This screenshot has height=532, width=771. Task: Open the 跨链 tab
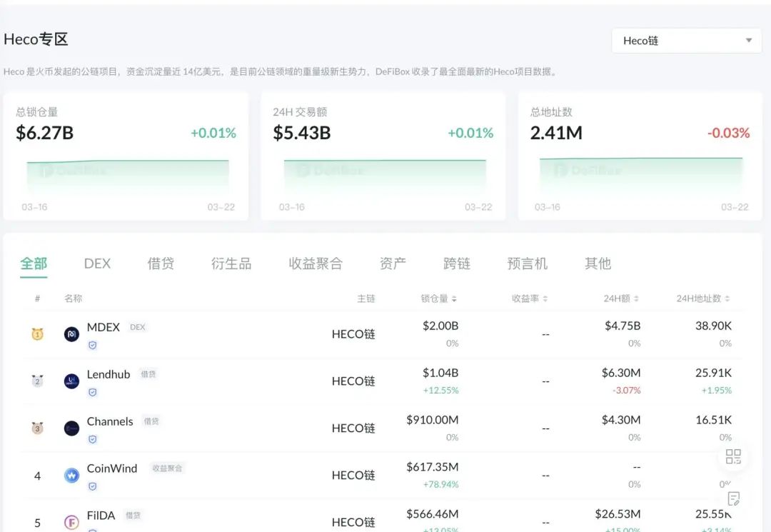[x=457, y=264]
